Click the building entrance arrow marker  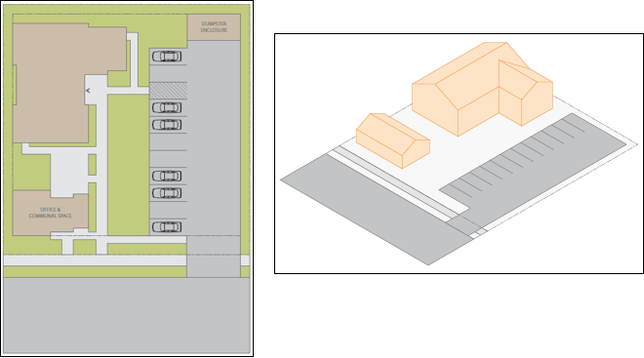88,91
